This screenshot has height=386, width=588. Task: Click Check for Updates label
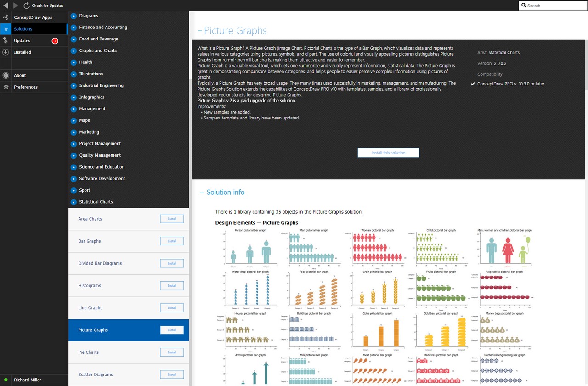point(48,6)
